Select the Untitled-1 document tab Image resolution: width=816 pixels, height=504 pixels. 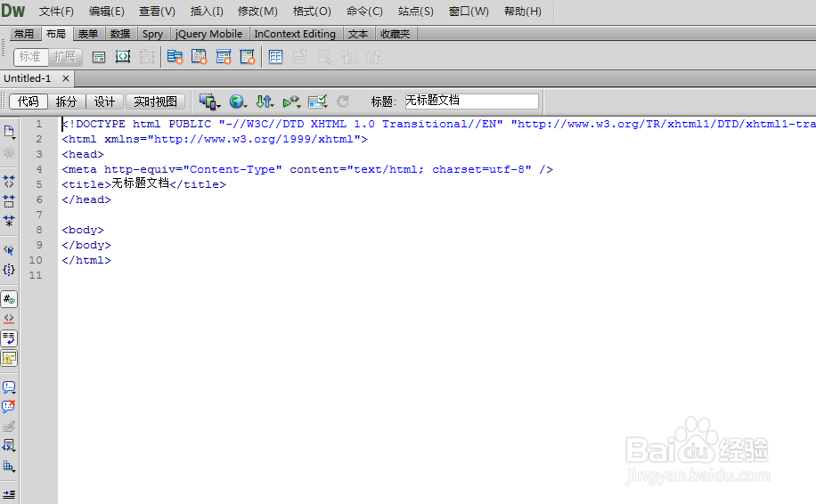pyautogui.click(x=28, y=78)
